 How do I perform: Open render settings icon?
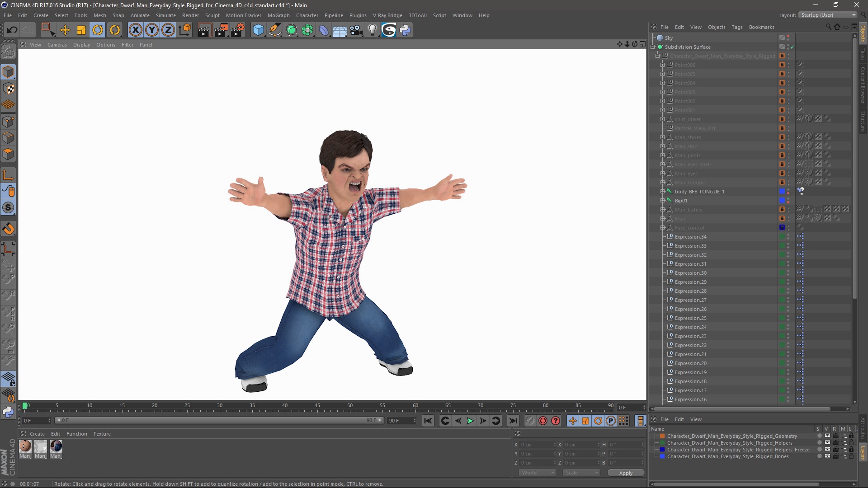[238, 30]
